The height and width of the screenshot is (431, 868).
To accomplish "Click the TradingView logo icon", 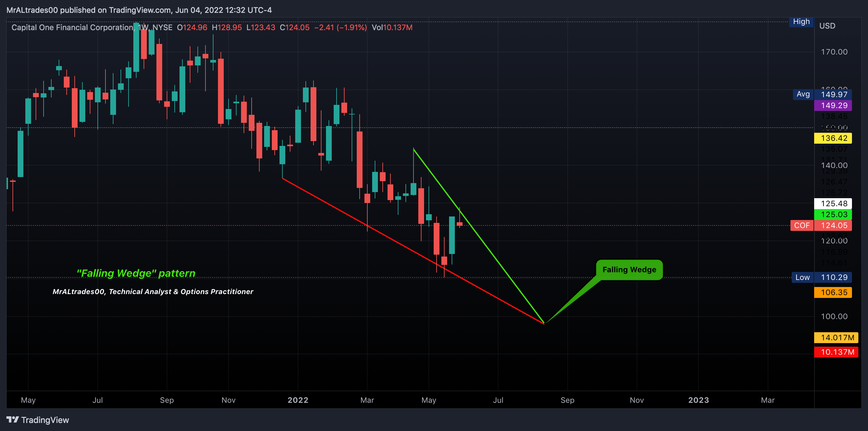I will point(13,419).
